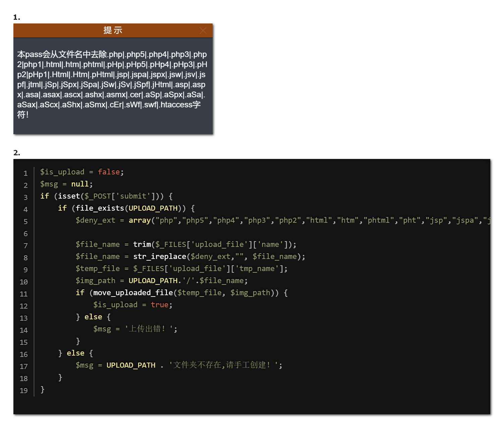Viewport: 504px width, 428px height.
Task: Close the 提示 hint dialog
Action: pos(203,31)
